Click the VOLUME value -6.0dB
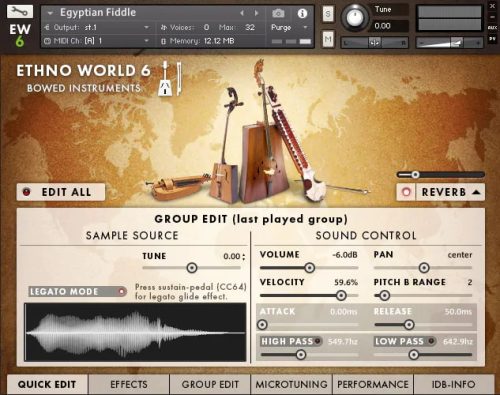500x395 pixels. point(345,255)
